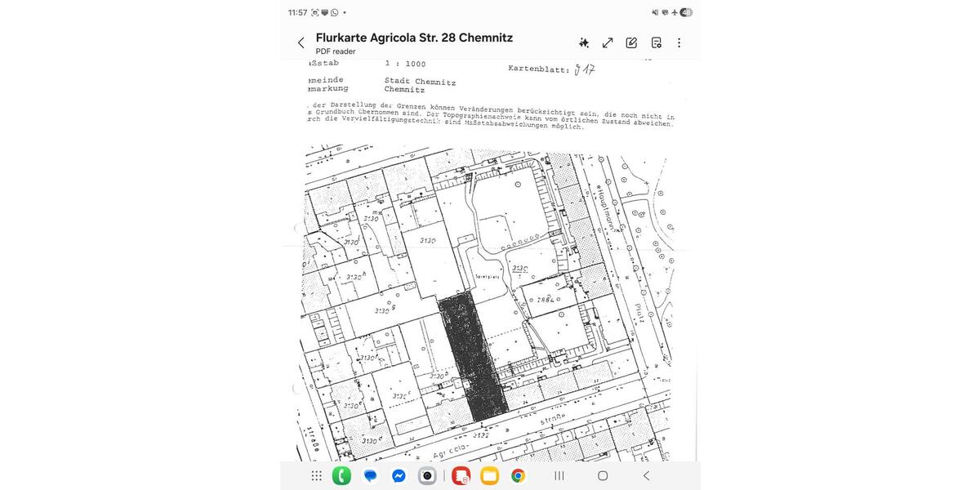This screenshot has height=490, width=980.
Task: Tap the 11:57 clock in status bar
Action: tap(297, 12)
